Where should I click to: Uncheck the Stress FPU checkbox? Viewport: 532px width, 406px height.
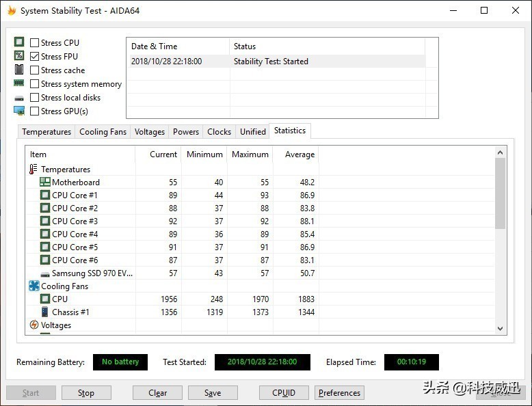pos(35,57)
